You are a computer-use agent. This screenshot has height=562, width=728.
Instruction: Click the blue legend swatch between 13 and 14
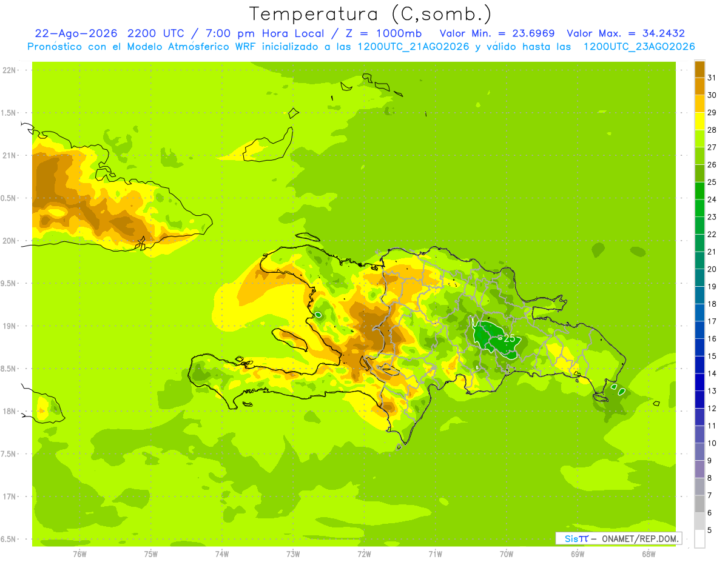pyautogui.click(x=699, y=382)
